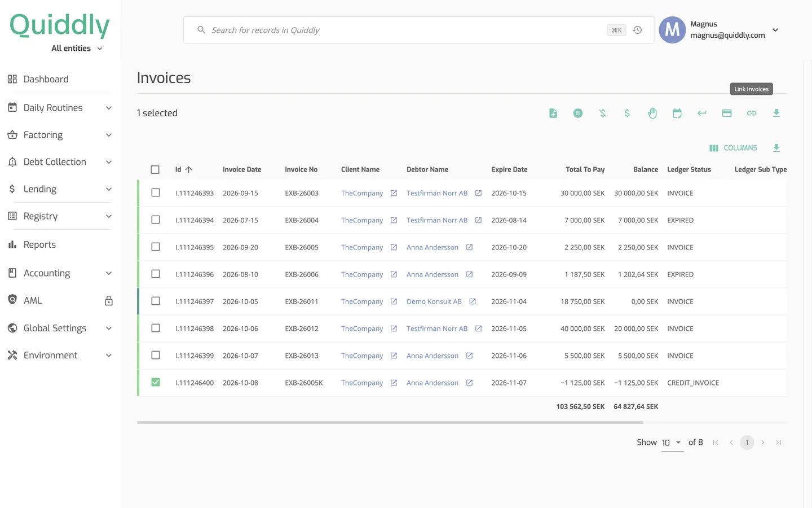Click the download icon beside the link icon
812x508 pixels.
pyautogui.click(x=776, y=113)
